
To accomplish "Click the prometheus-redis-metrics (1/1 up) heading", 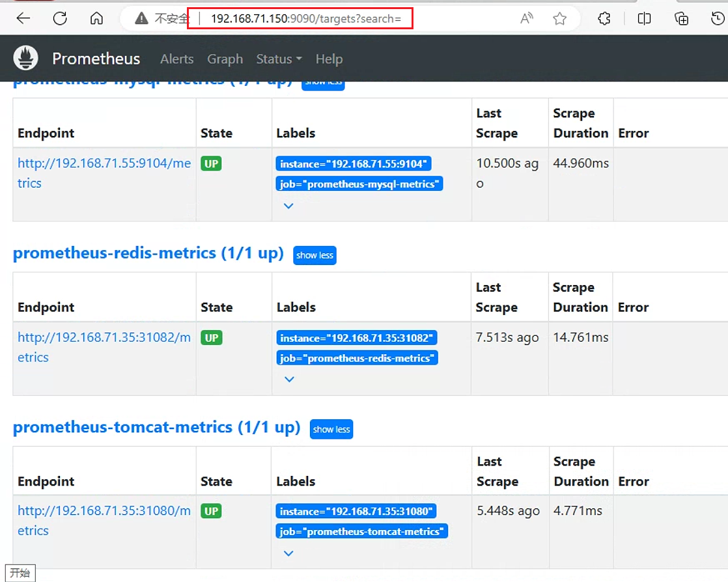I will tap(148, 253).
